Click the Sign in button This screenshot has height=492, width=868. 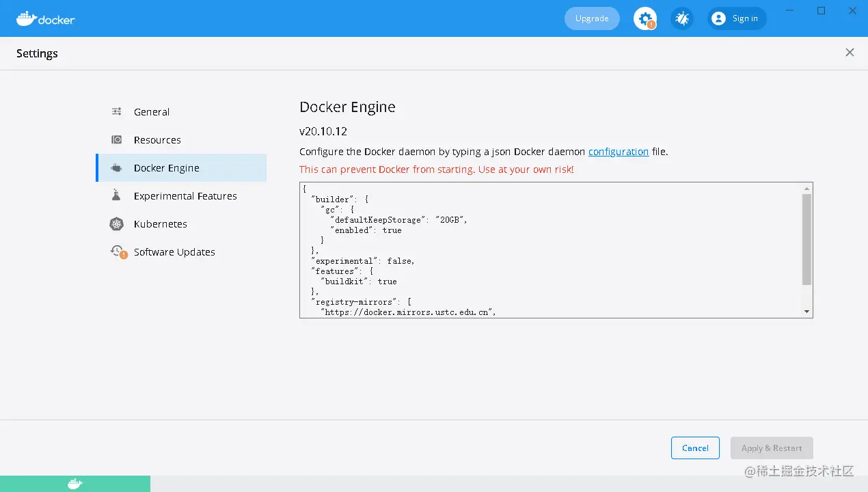coord(737,18)
